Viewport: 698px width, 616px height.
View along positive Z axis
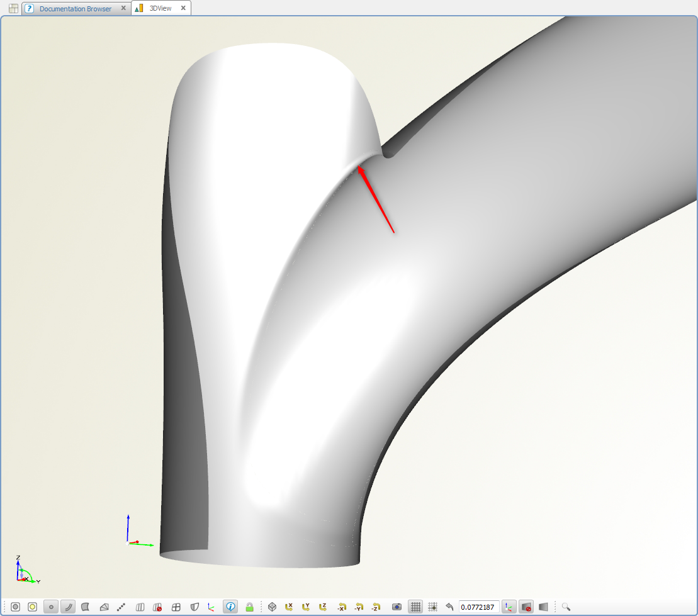pos(323,607)
